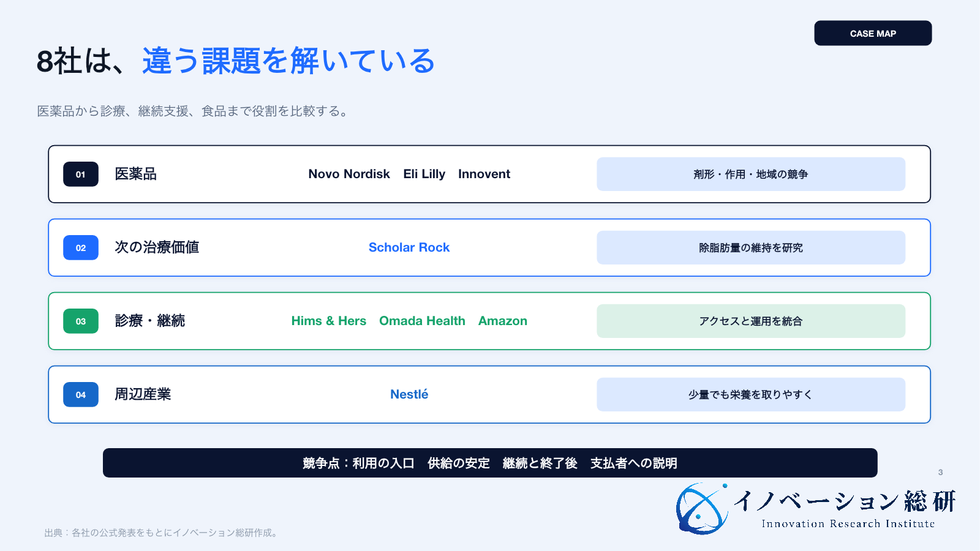Select the 04 number badge

tap(81, 395)
